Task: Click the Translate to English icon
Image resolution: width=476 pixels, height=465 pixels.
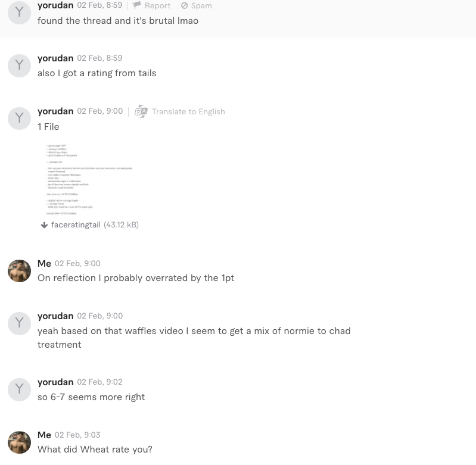Action: pyautogui.click(x=141, y=111)
